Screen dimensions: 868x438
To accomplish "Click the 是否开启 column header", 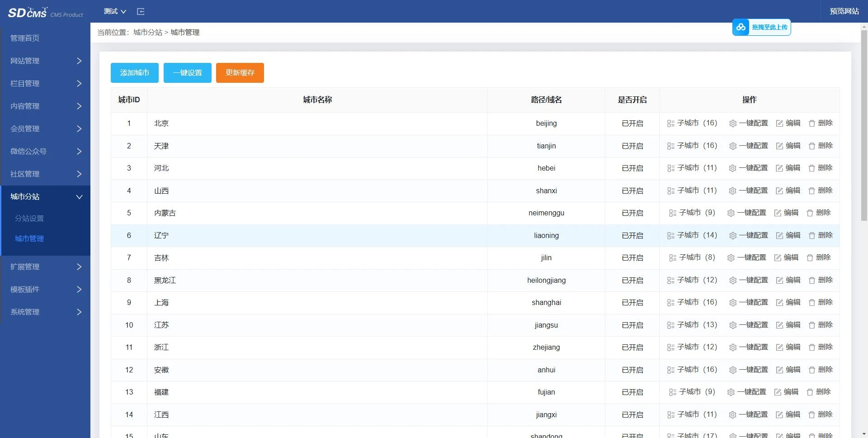I will (632, 100).
